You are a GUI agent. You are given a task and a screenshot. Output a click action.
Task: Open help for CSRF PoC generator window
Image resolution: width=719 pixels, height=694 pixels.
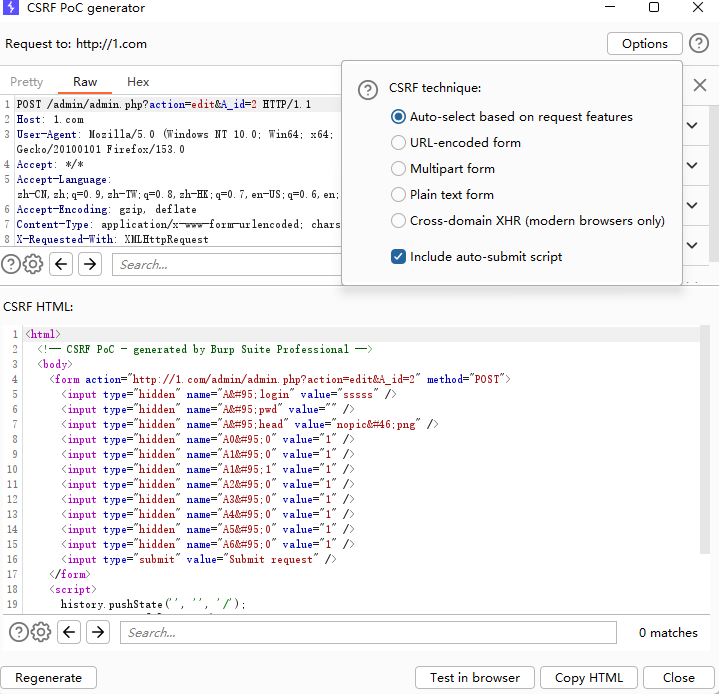(699, 44)
